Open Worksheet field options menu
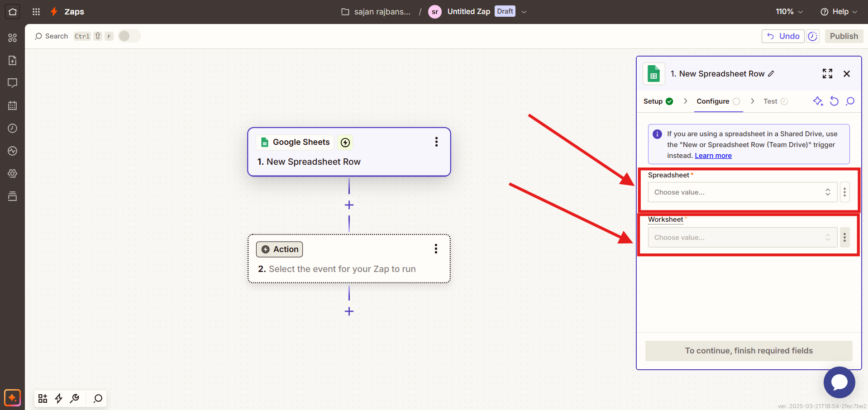The width and height of the screenshot is (868, 410). [x=844, y=238]
